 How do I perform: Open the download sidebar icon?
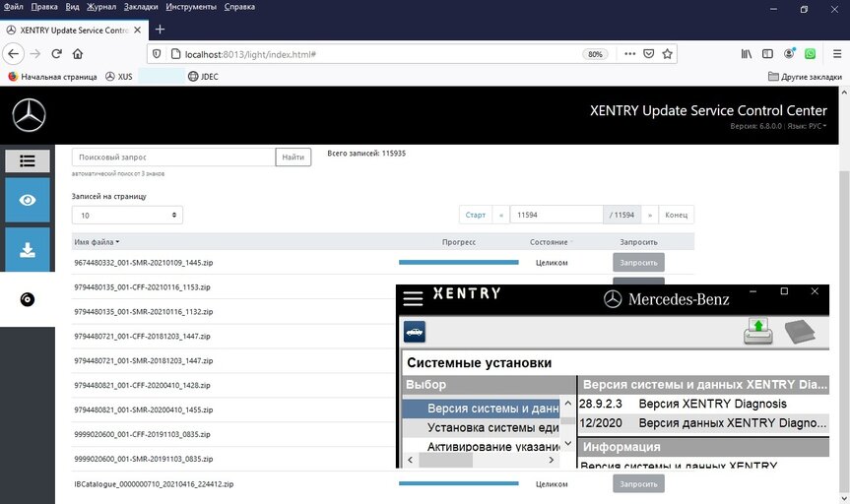point(28,249)
